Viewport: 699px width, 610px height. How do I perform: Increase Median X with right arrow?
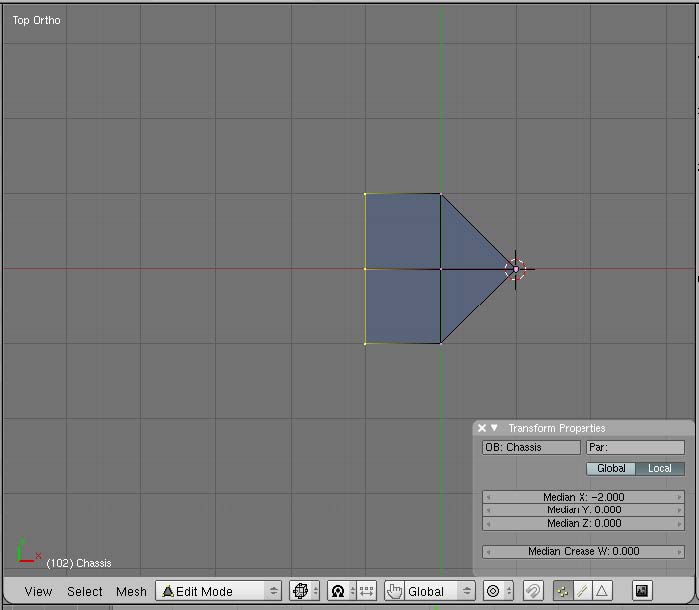pyautogui.click(x=679, y=497)
